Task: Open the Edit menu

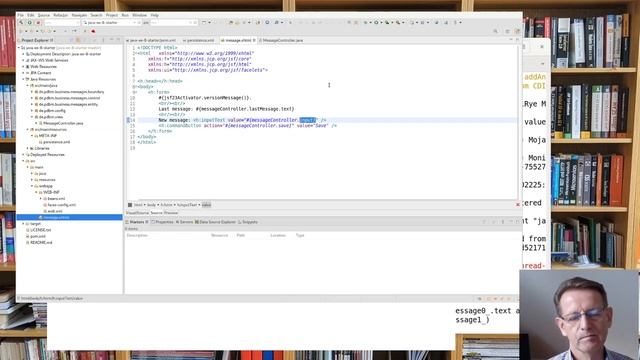Action: pyautogui.click(x=31, y=15)
